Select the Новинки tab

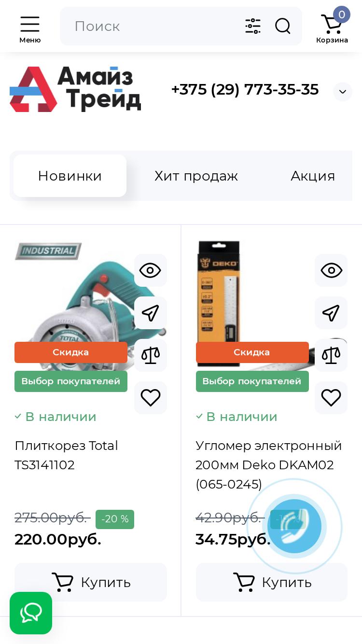(70, 176)
